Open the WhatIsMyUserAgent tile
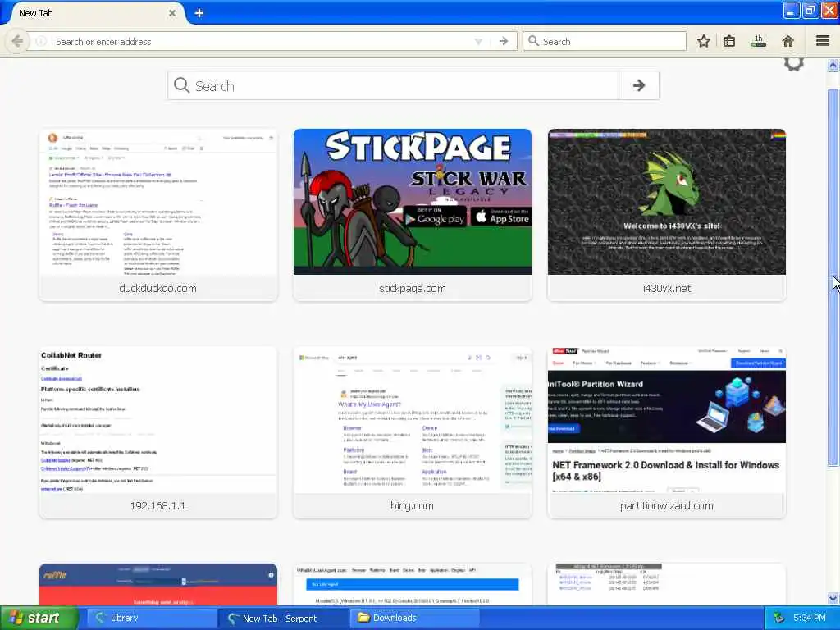This screenshot has width=840, height=630. click(x=413, y=584)
